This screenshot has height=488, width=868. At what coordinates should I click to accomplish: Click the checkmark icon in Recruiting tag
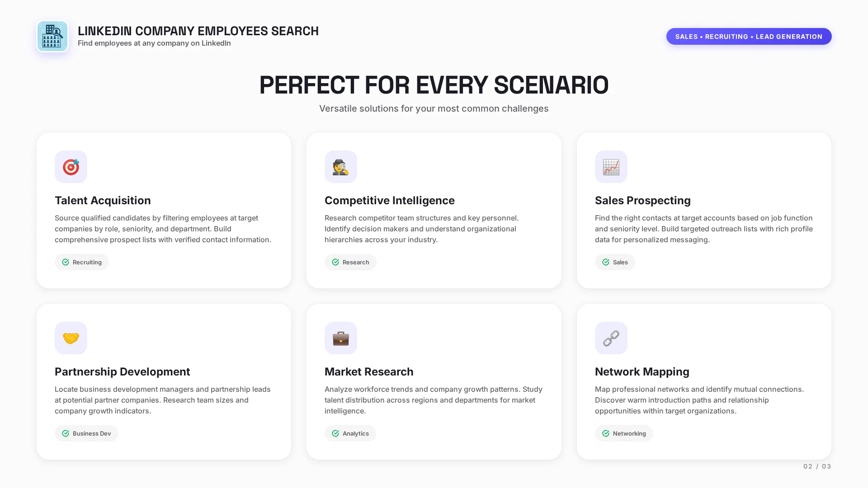point(66,262)
